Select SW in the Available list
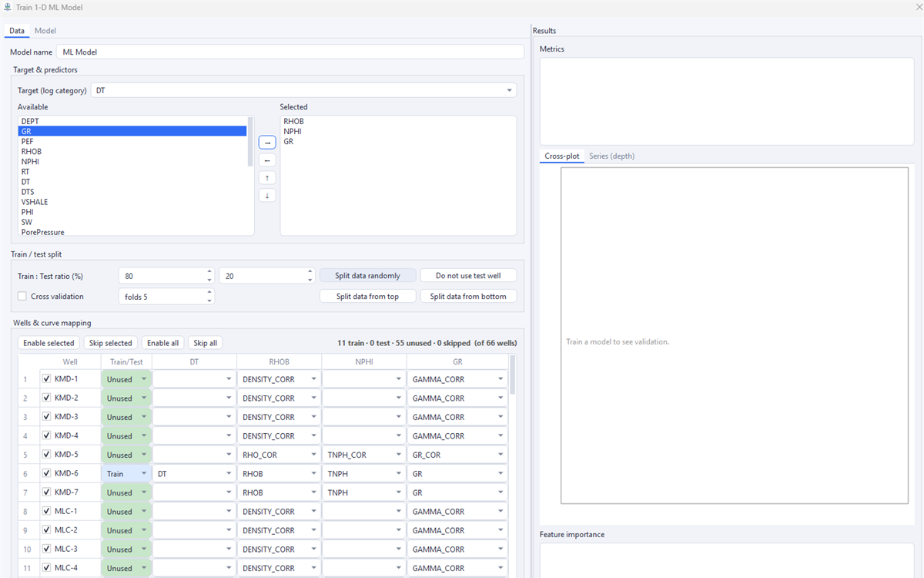Viewport: 924px width, 578px height. click(x=132, y=222)
